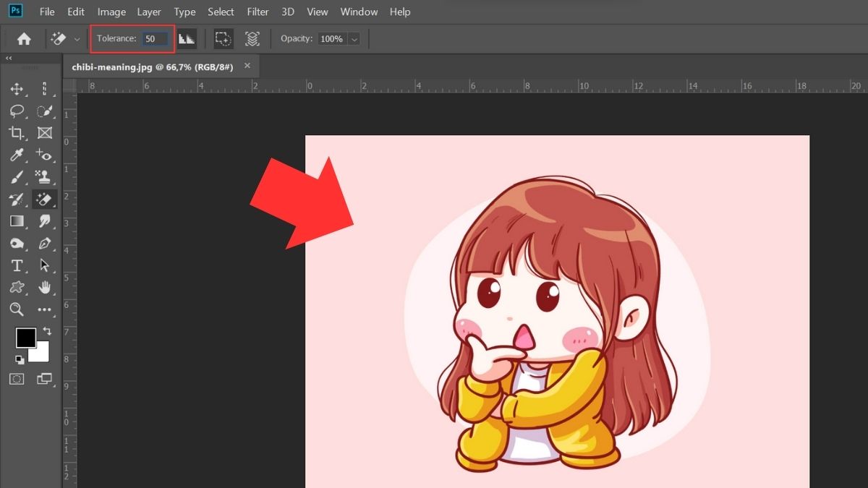The image size is (868, 488).
Task: Open the Layer menu
Action: click(x=149, y=12)
